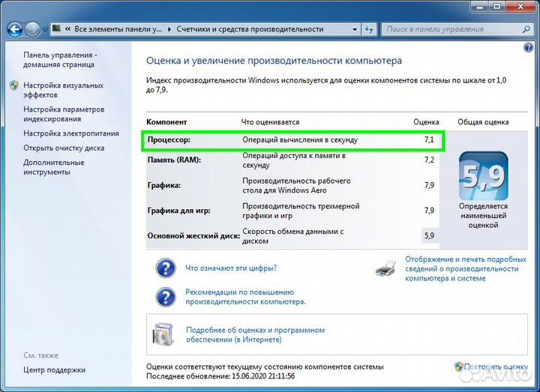
Task: Open 'Открыть очистку диска' sidebar link
Action: tap(64, 148)
